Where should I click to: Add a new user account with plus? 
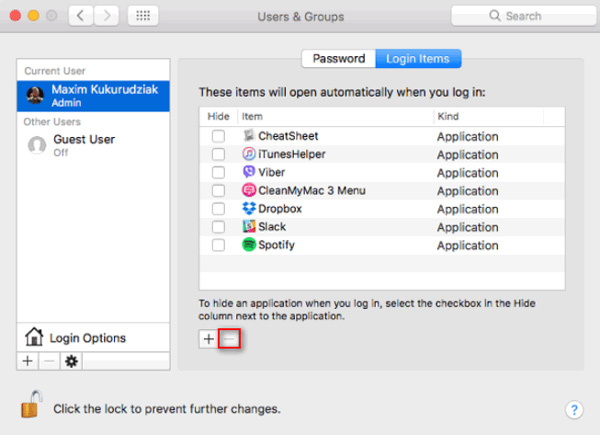(x=28, y=361)
